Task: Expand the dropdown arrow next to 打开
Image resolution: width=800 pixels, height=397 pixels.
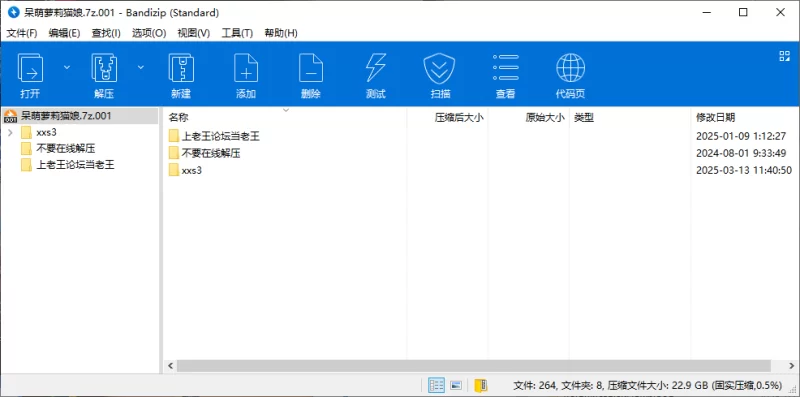Action: (67, 67)
